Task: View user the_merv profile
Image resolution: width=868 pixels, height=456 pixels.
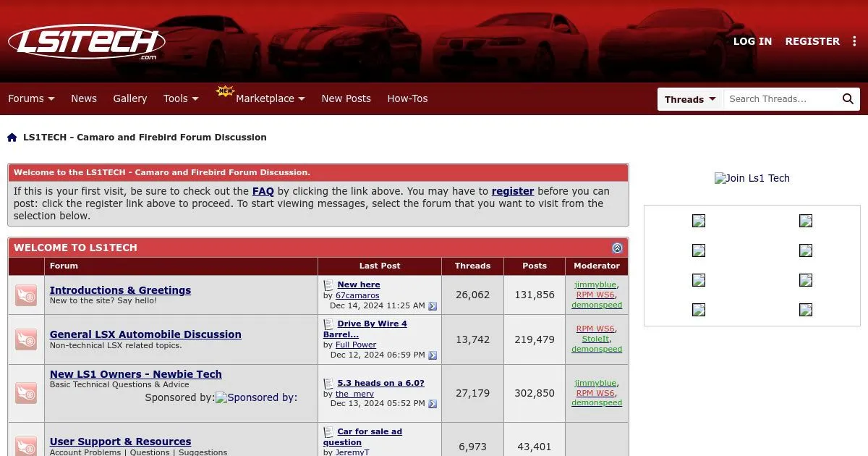Action: coord(354,394)
